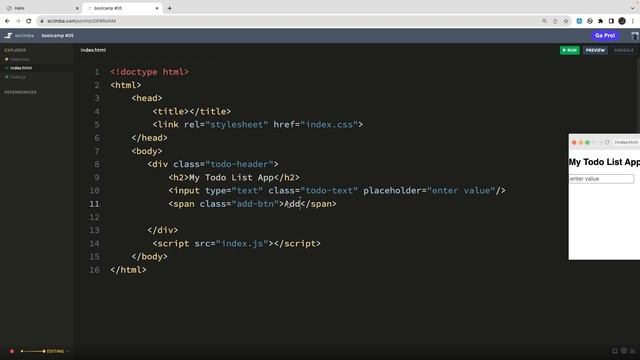Screen dimensions: 640x360
Task: Open the zoom magnifier icon in address bar
Action: [x=544, y=21]
